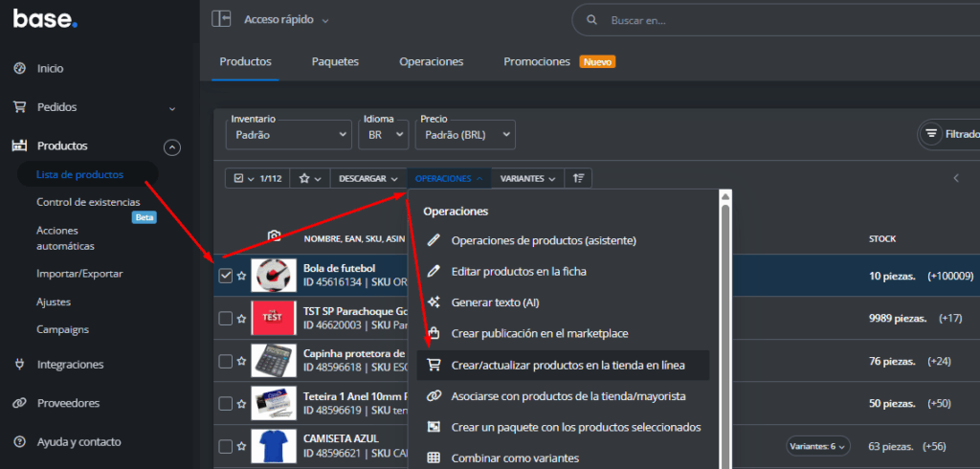Open the Inventario Padrão dropdown

click(x=290, y=135)
